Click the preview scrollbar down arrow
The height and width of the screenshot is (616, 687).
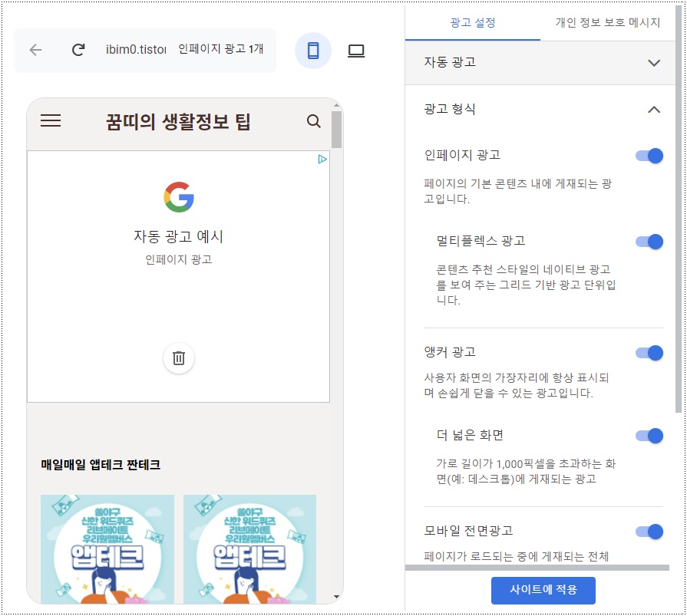(336, 596)
